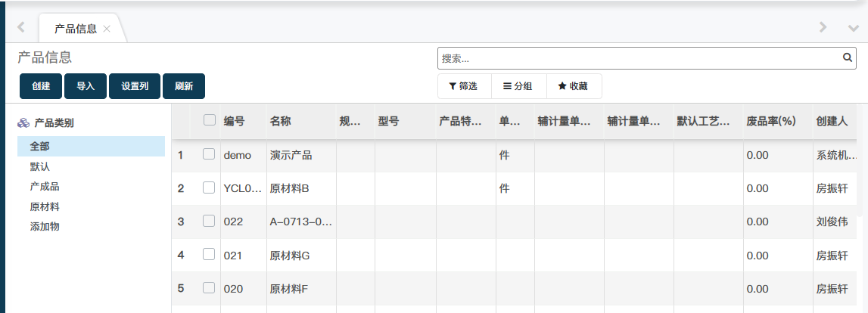
Task: Refresh the list with 刷新
Action: point(184,86)
